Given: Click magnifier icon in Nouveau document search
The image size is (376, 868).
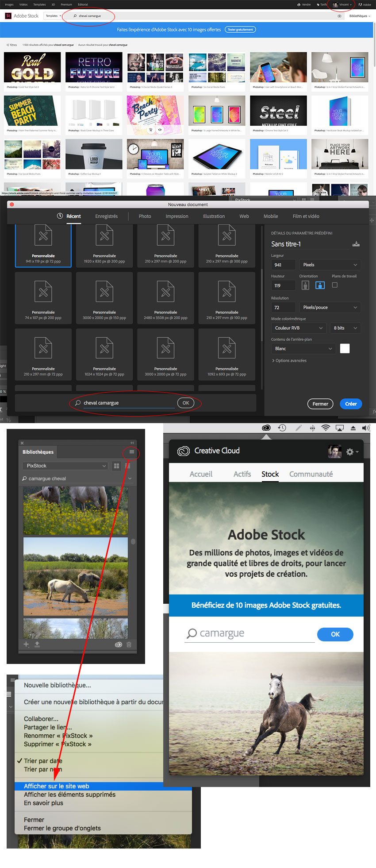Looking at the screenshot, I should click(x=78, y=403).
